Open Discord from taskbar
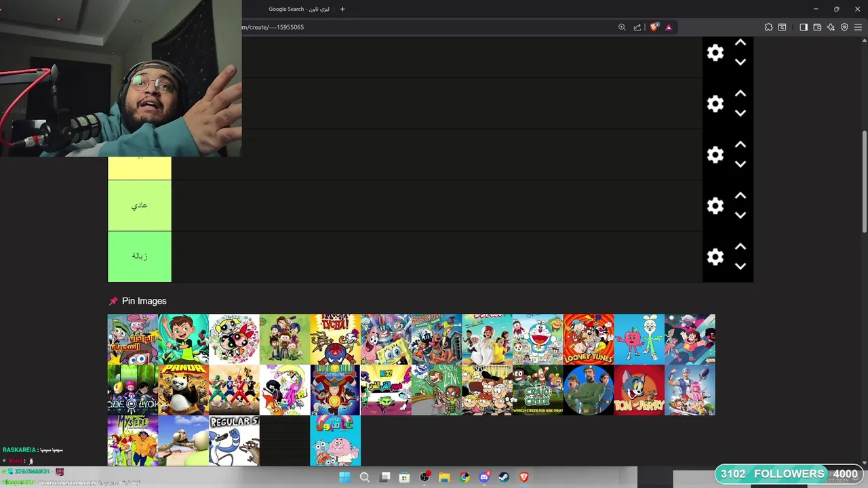This screenshot has height=488, width=868. [x=484, y=477]
